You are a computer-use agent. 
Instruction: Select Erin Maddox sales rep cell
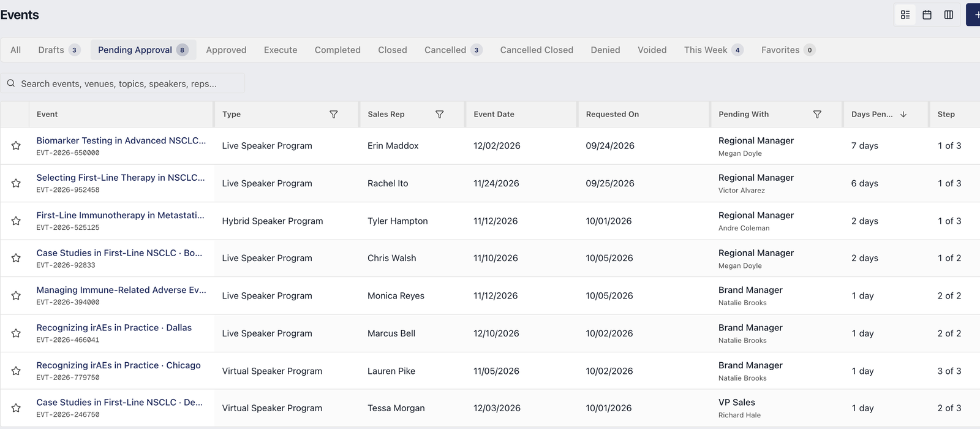point(393,146)
